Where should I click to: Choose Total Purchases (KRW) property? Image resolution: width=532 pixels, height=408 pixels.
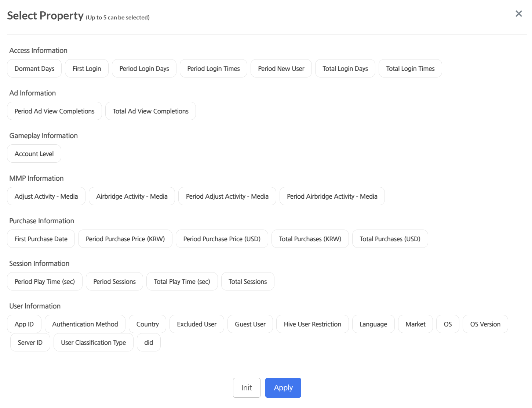pyautogui.click(x=310, y=239)
